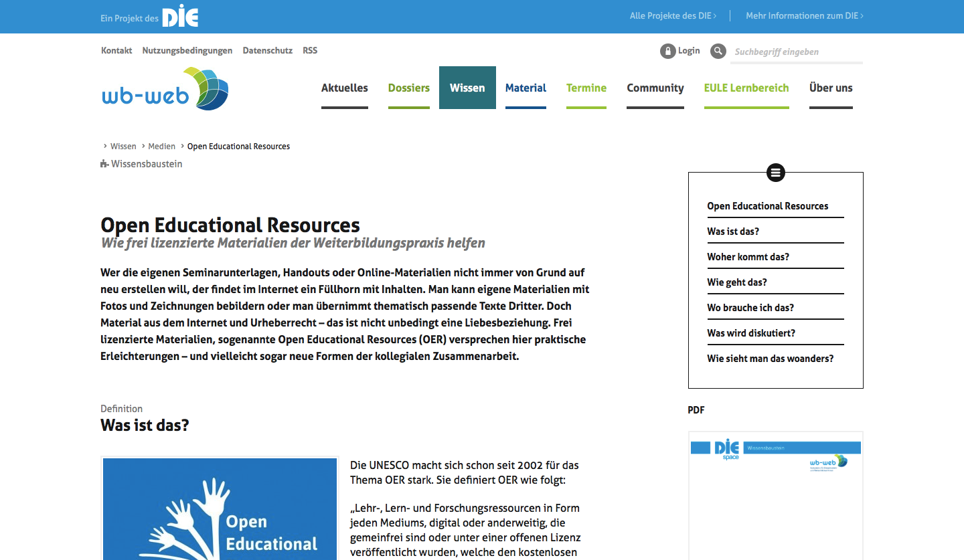
Task: Go to the Material menu section
Action: pos(526,88)
